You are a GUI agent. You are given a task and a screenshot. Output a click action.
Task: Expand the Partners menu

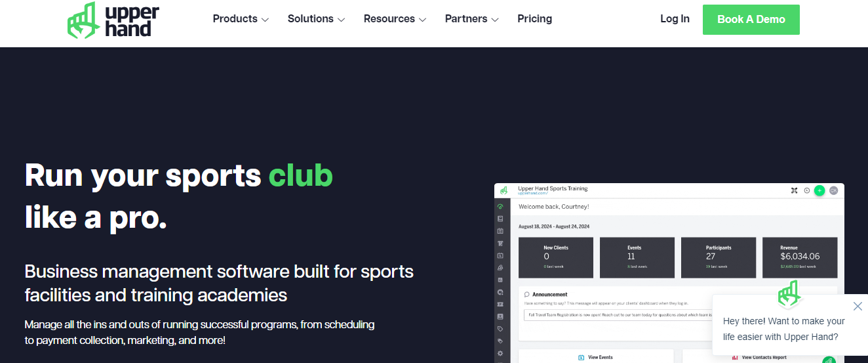(x=471, y=19)
